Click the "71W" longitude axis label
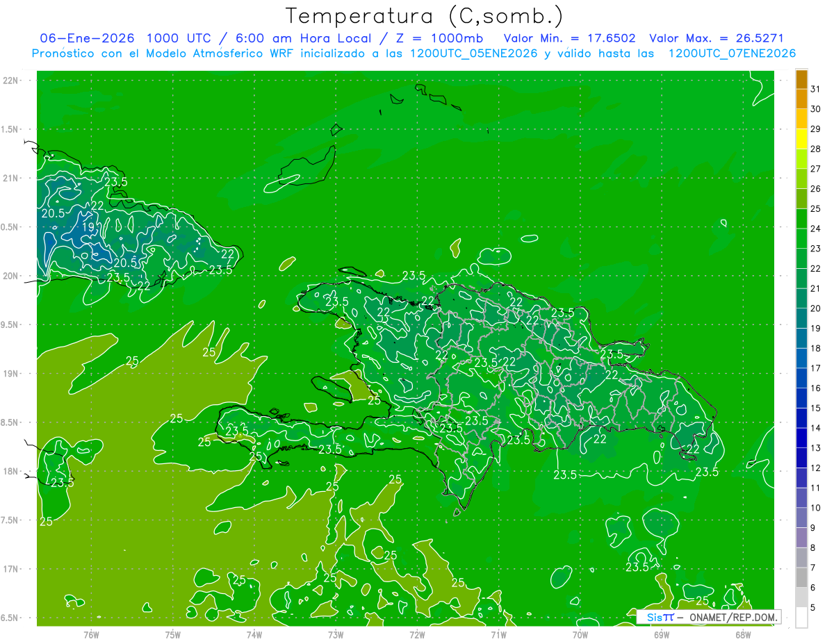This screenshot has width=834, height=644. (x=498, y=634)
